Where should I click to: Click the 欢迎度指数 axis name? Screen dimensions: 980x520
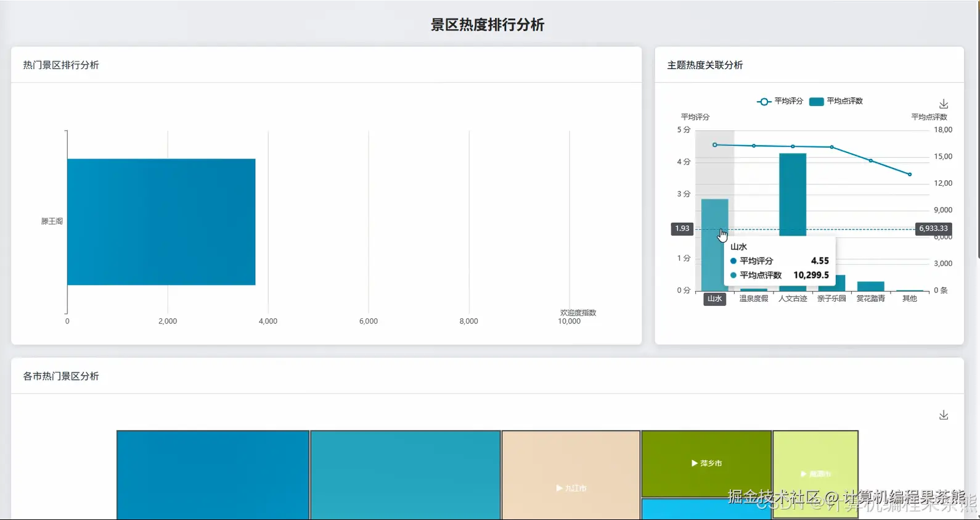click(x=578, y=313)
